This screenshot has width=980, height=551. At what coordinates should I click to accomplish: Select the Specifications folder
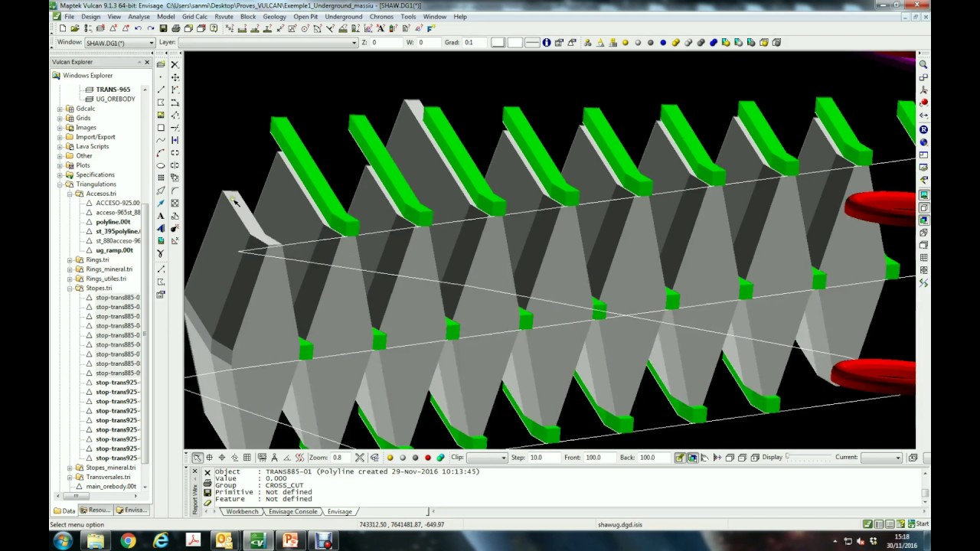click(x=94, y=175)
